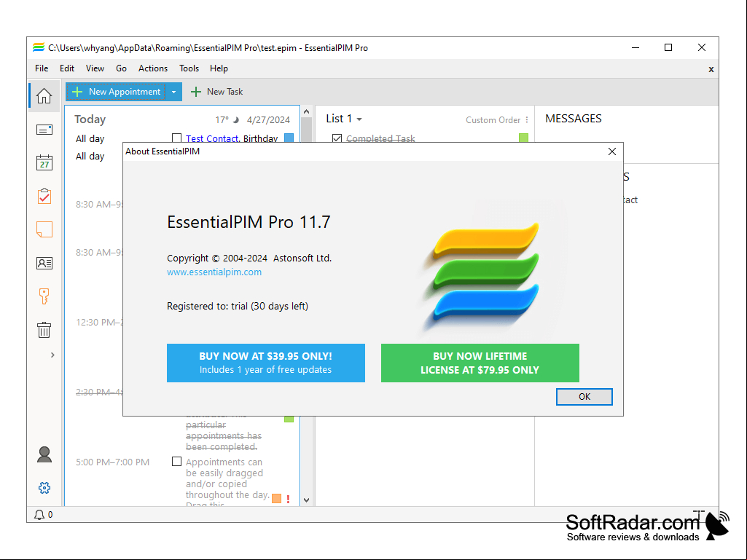Open the Help menu
The width and height of the screenshot is (747, 560).
click(x=219, y=68)
